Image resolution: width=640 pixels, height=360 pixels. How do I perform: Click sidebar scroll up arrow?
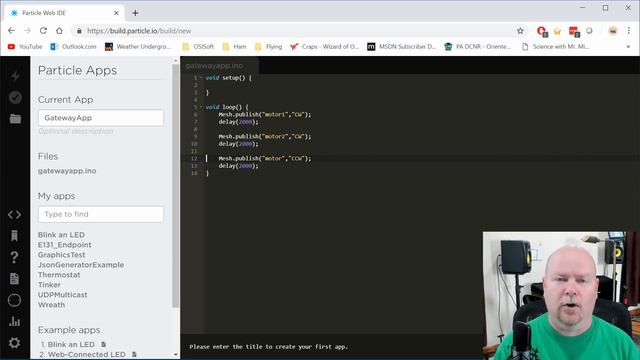pyautogui.click(x=176, y=60)
